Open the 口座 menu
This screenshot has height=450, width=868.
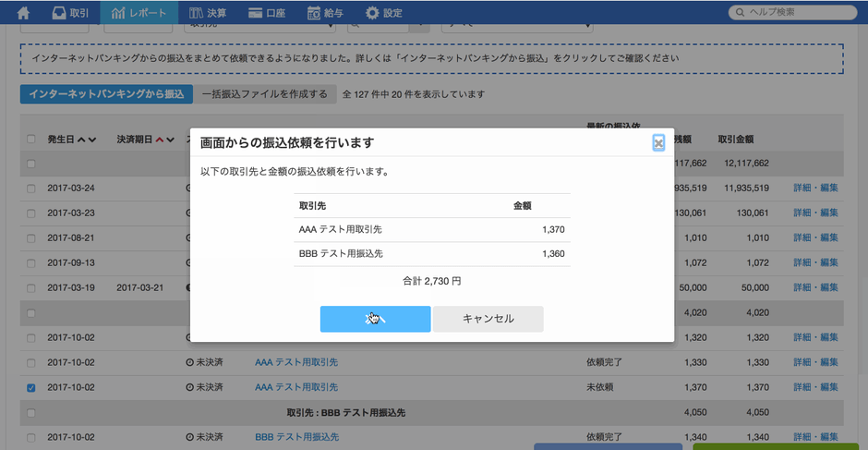pos(269,13)
